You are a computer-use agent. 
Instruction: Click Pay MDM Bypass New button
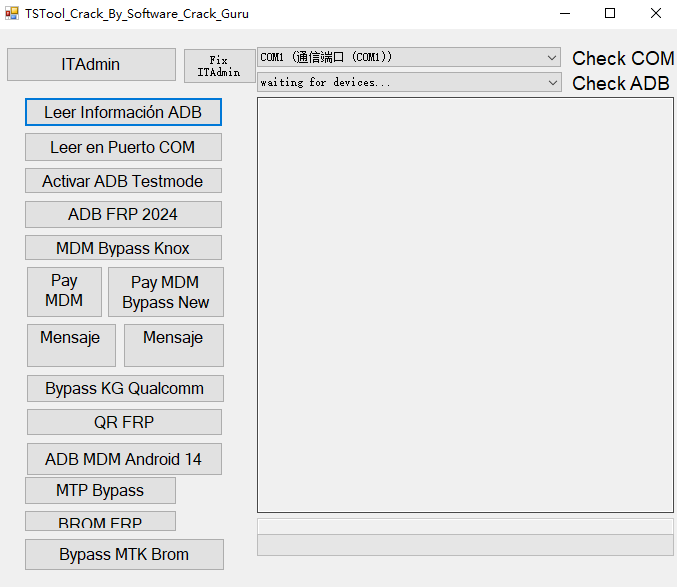tap(166, 292)
